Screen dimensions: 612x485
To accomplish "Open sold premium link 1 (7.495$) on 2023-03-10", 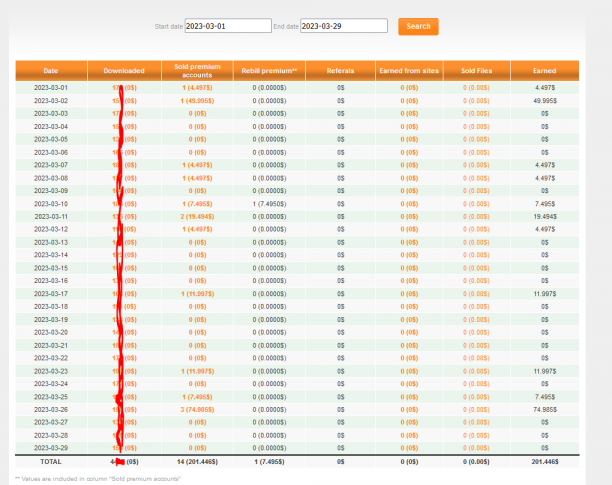I will tap(197, 204).
